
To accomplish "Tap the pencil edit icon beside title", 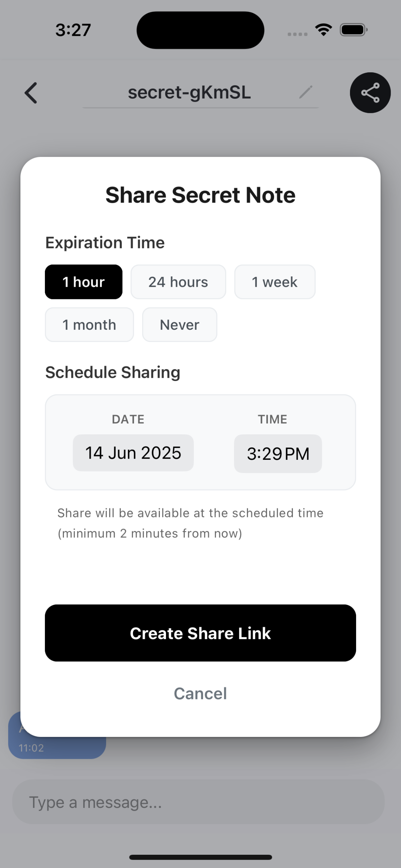I will 306,92.
